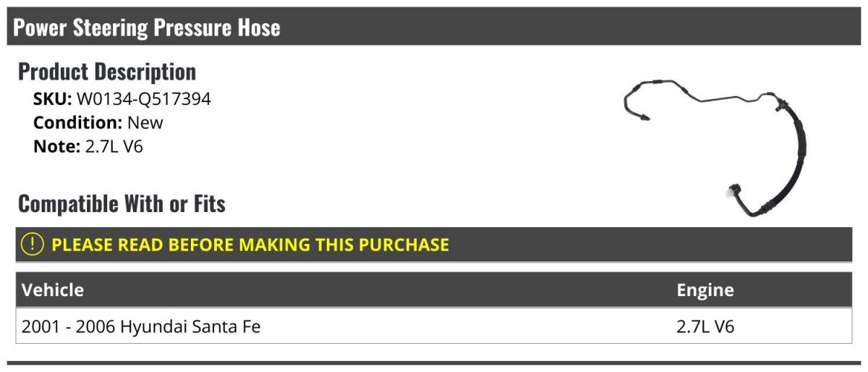Select the 2001 - 2006 Hyundai Santa Fe row
This screenshot has height=372, width=868.
(x=434, y=326)
